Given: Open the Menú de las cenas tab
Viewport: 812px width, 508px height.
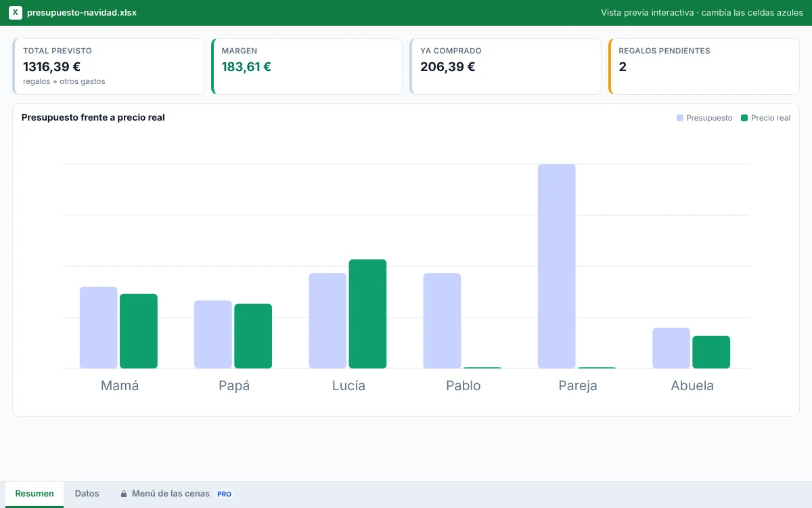Looking at the screenshot, I should [x=176, y=494].
